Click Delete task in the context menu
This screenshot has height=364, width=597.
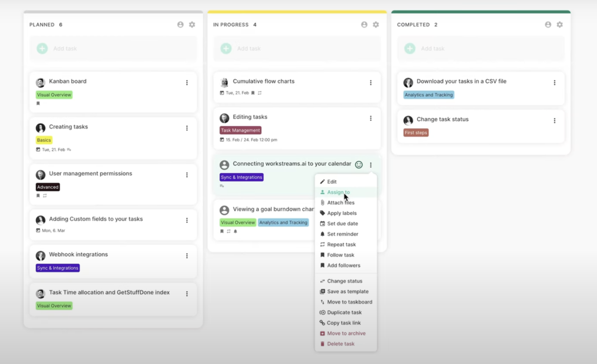[340, 343]
